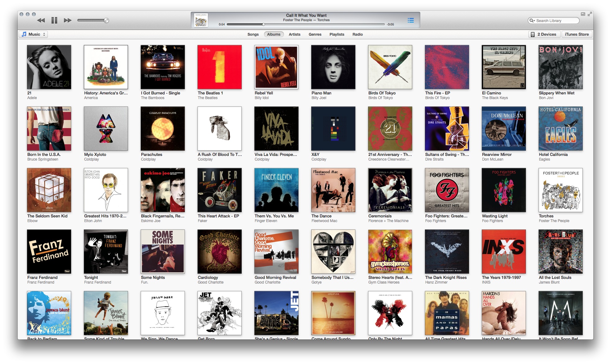The image size is (611, 364).
Task: Open Elton John Greatest Hits cover
Action: pos(106,190)
